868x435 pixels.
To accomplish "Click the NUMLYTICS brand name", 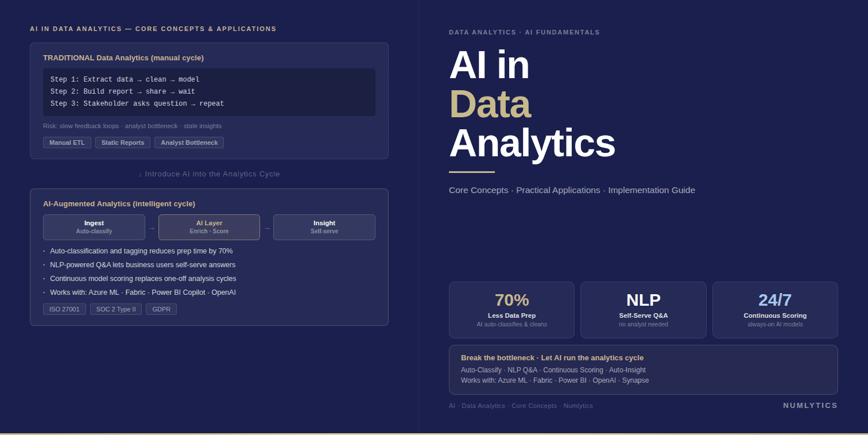I will click(810, 406).
